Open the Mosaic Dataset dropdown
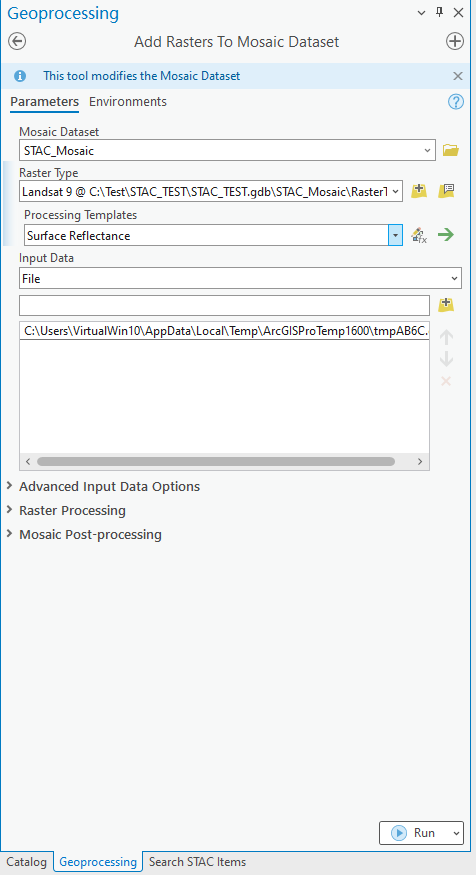The height and width of the screenshot is (875, 476). pyautogui.click(x=427, y=150)
